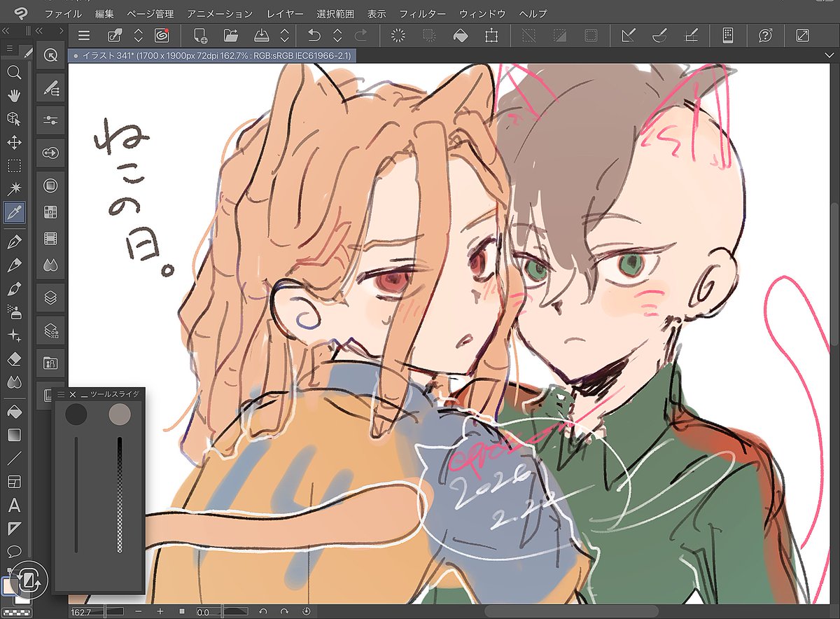This screenshot has height=619, width=840.
Task: Select the Decoration sparkle tool
Action: click(14, 335)
